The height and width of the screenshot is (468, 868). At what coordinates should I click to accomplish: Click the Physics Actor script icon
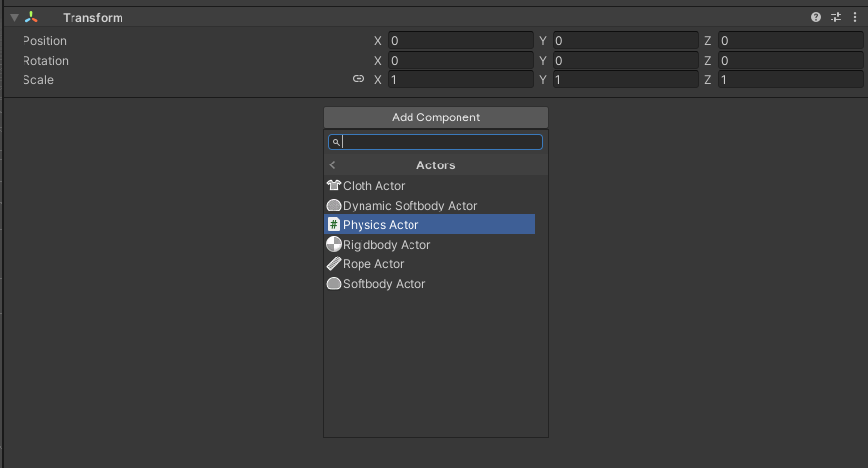[x=334, y=225]
